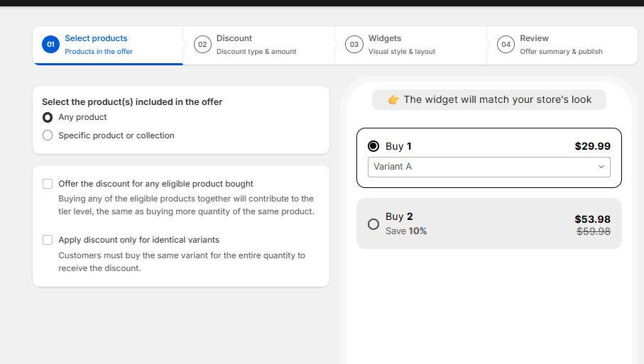Enable "Offer the discount for any eligible product"
The image size is (644, 364).
[48, 184]
